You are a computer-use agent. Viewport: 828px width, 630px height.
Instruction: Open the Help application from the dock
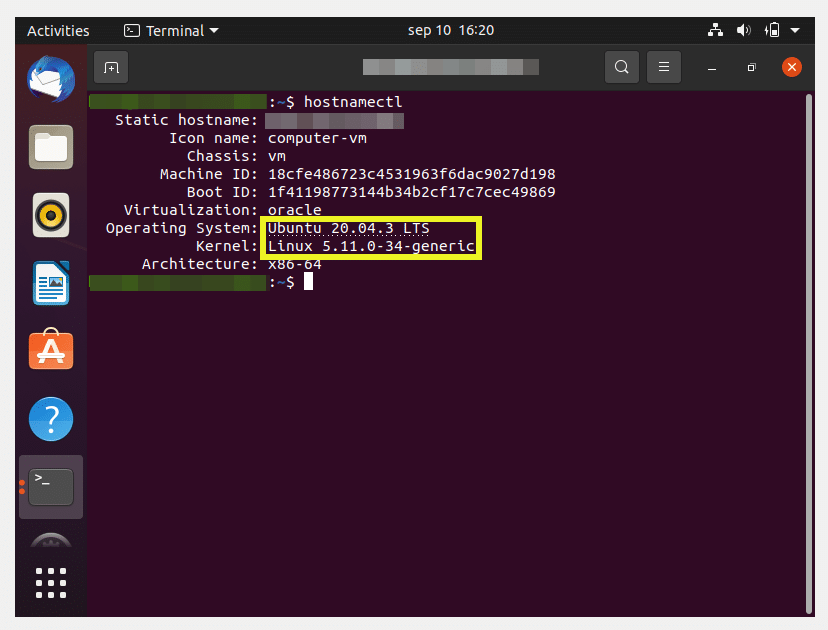50,419
